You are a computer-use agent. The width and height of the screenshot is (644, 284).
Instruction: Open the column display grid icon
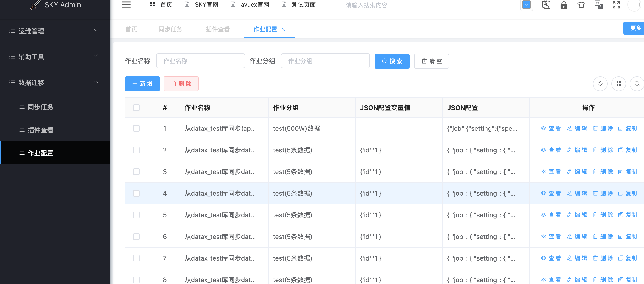(618, 84)
